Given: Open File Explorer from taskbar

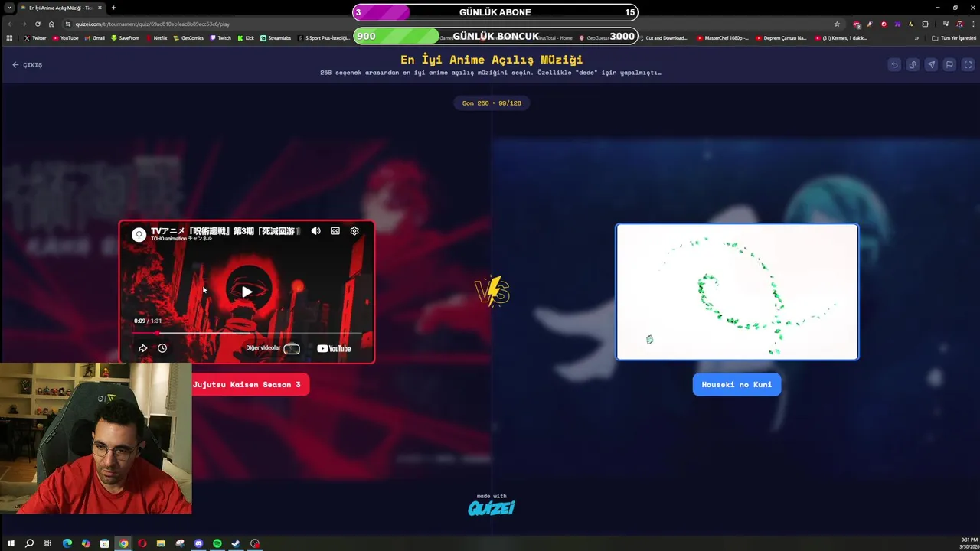Looking at the screenshot, I should (x=161, y=543).
